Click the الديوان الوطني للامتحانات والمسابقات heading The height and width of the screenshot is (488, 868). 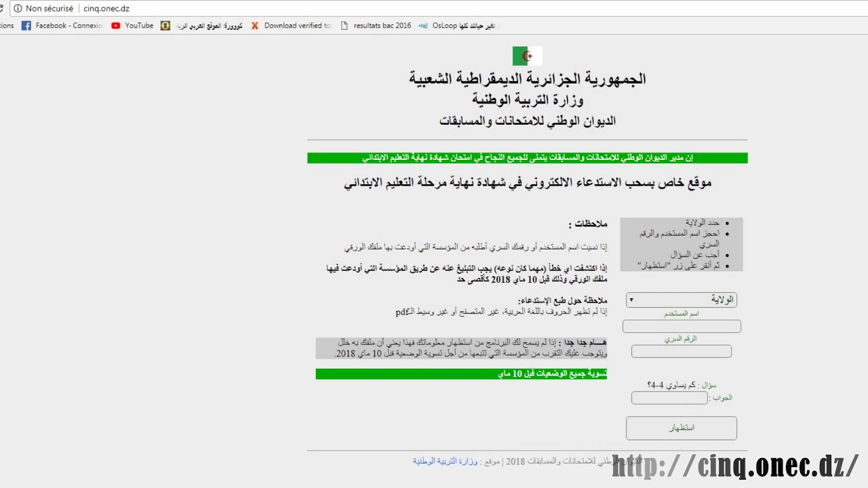pos(528,121)
